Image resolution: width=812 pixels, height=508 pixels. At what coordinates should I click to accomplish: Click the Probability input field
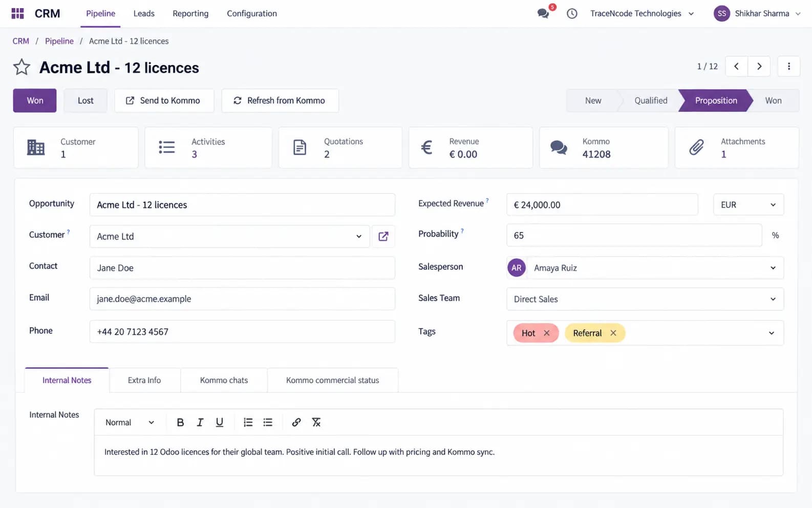click(x=634, y=236)
